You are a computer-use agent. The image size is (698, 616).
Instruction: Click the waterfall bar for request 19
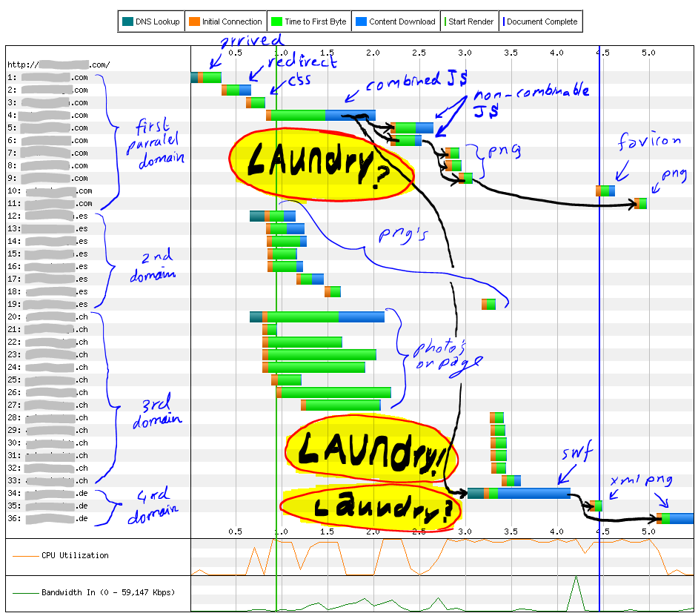488,304
